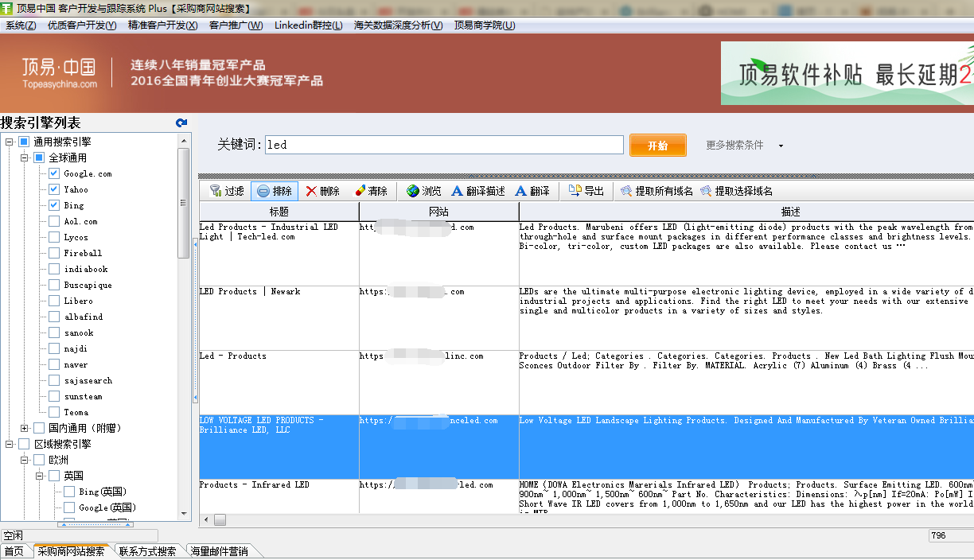Click the red X 删除 delete icon

tap(311, 191)
